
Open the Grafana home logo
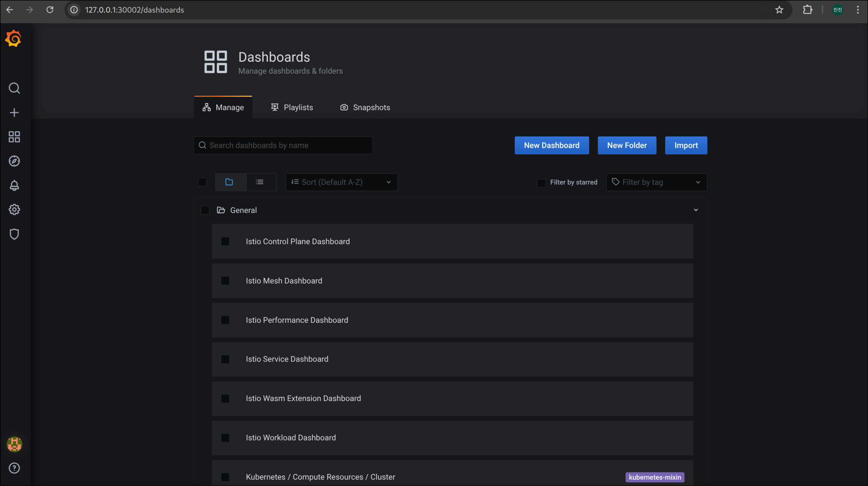point(13,38)
